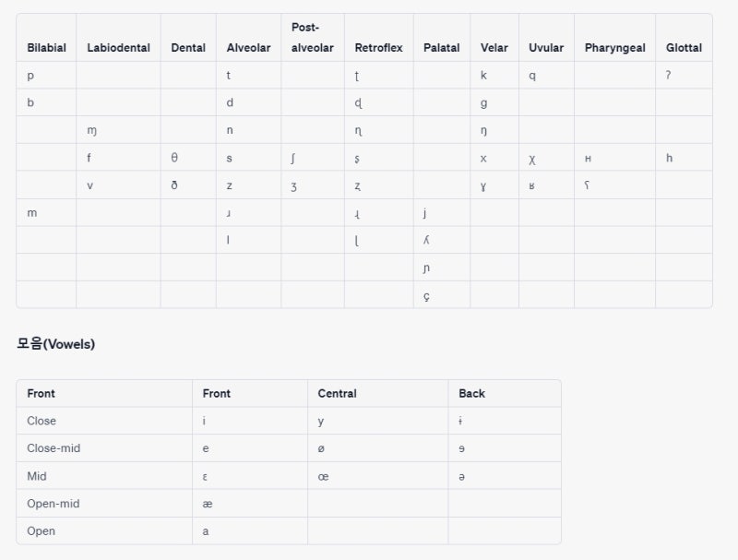Click the Bilabial column header
738x560 pixels.
pyautogui.click(x=47, y=48)
